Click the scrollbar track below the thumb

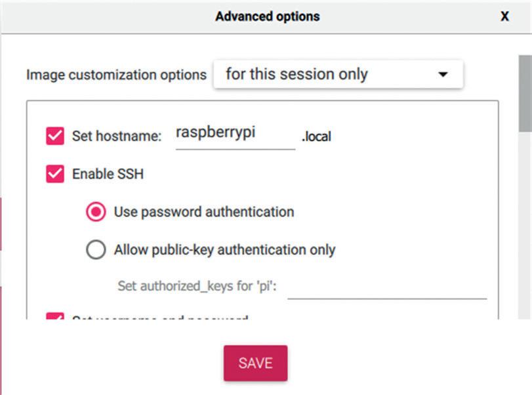coord(525,226)
